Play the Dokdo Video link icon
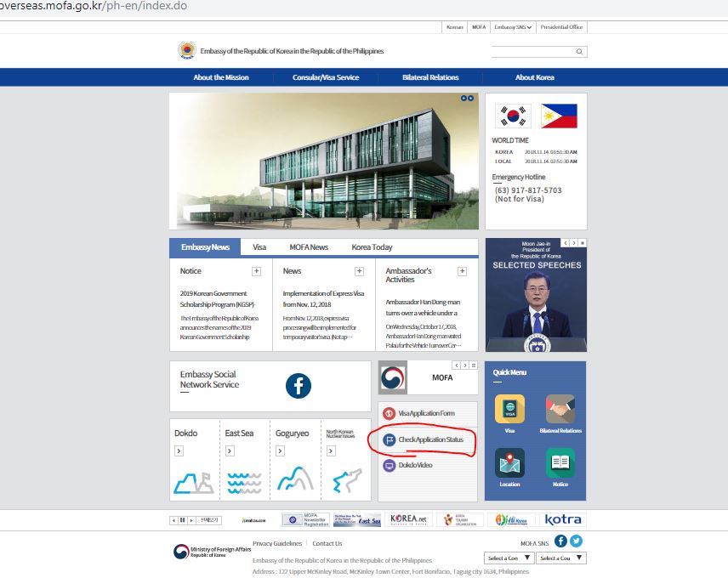728x578 pixels. point(390,466)
